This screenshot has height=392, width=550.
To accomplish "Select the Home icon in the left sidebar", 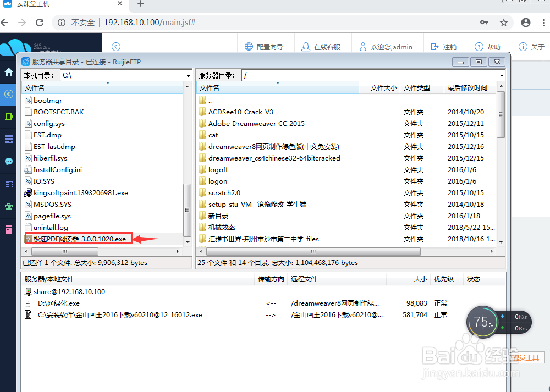I will point(8,71).
